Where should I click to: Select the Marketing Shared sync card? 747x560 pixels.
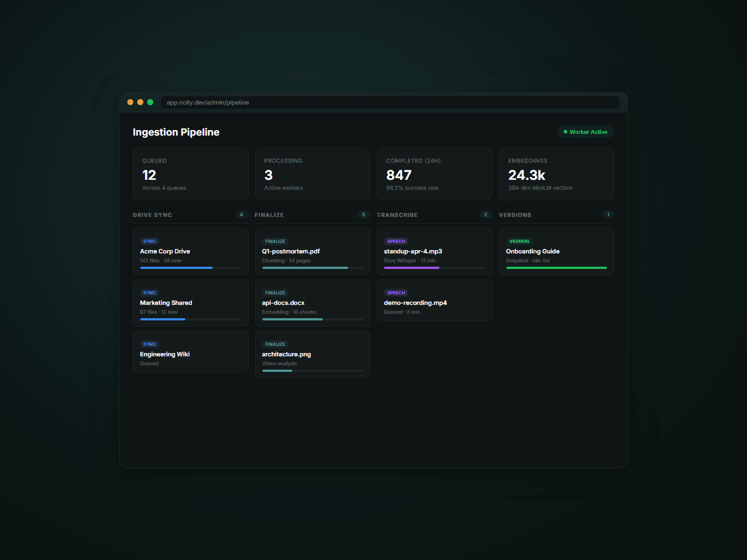tap(190, 303)
